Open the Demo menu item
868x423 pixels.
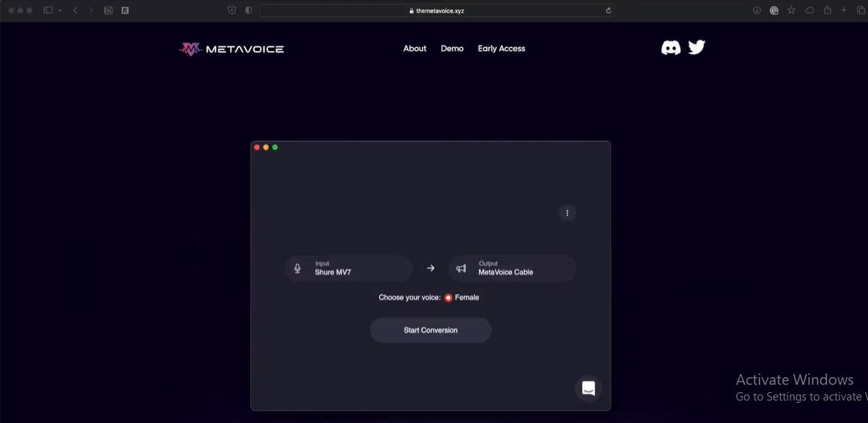(x=452, y=49)
